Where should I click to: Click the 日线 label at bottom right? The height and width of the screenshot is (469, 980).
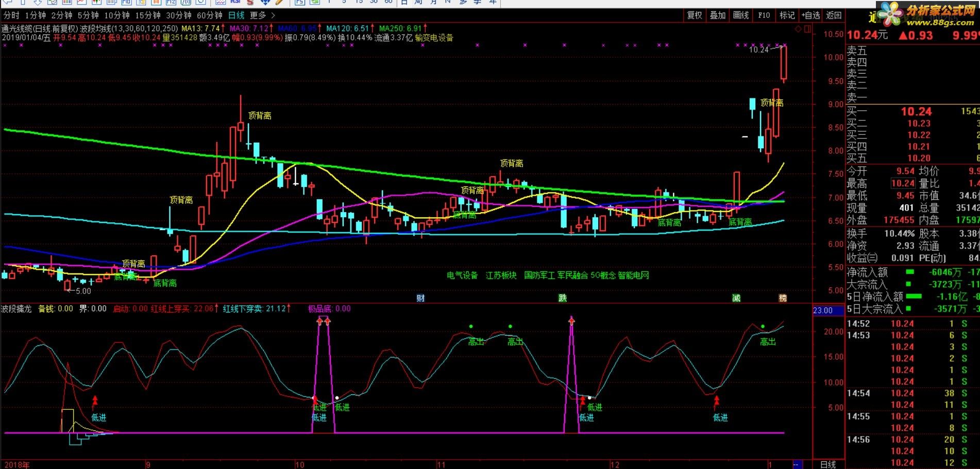click(x=828, y=464)
